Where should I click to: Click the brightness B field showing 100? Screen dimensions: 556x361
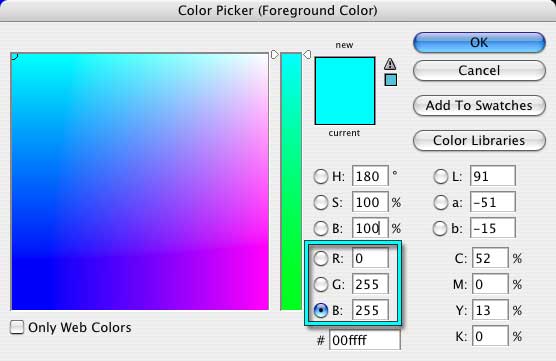[x=370, y=228]
